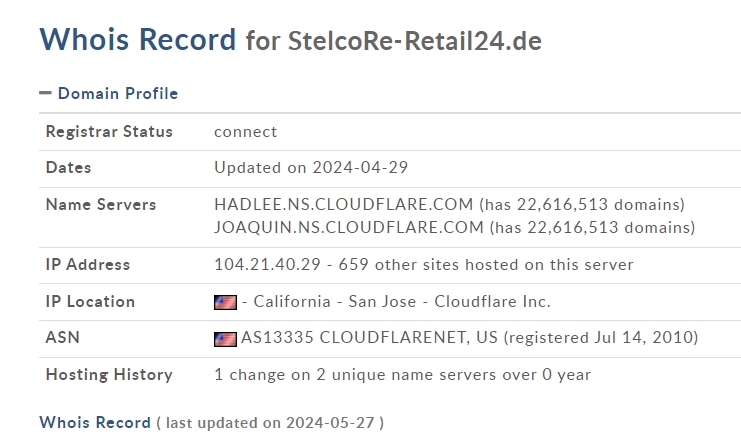741x440 pixels.
Task: Click the last updated on 2024-05-27 text
Action: [270, 423]
